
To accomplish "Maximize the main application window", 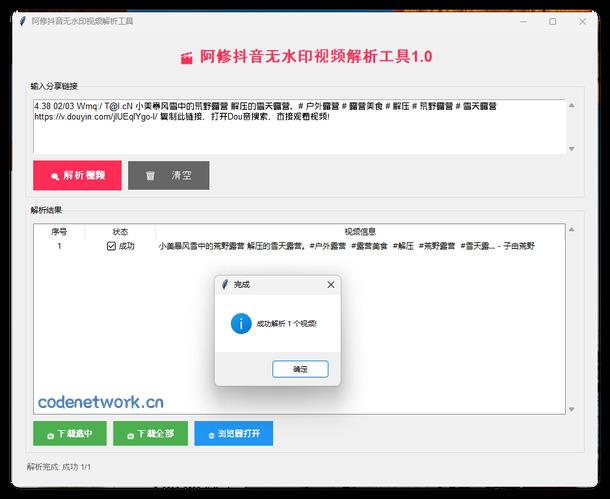I will [553, 21].
